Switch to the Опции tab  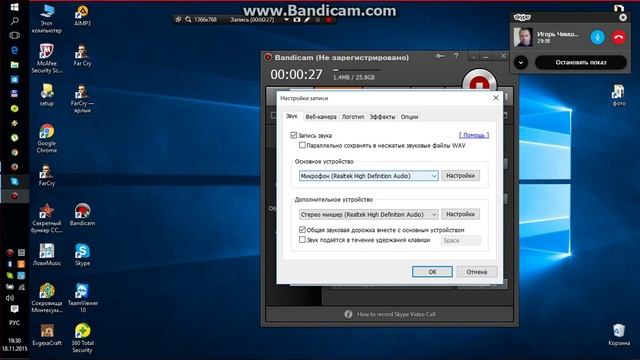point(409,117)
